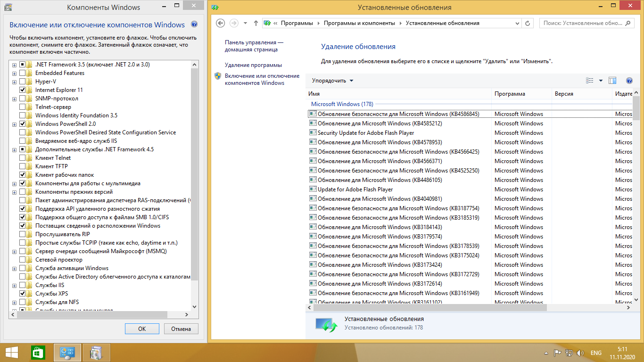Enable Клиент TFTP checkbox
644x362 pixels.
tap(23, 166)
